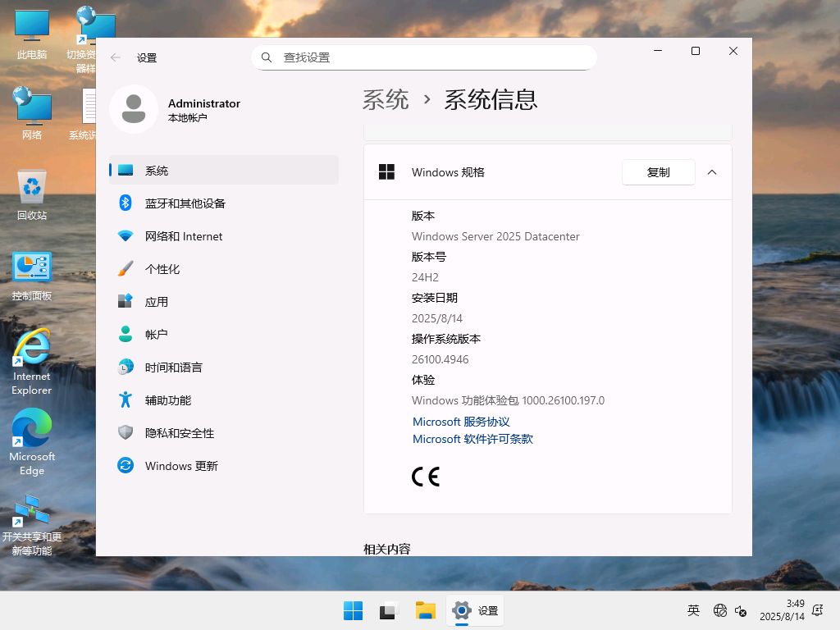
Task: Click the Bluetooth icon in the sidebar
Action: coord(126,203)
